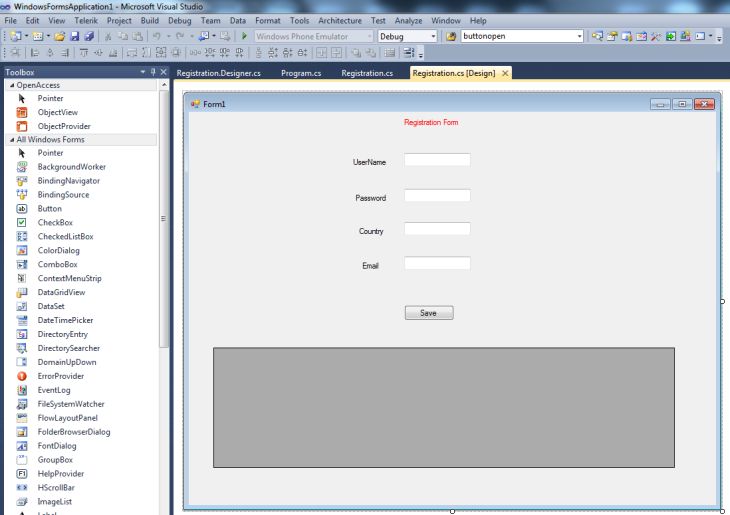Click the Open File folder icon
730x515 pixels.
coord(60,36)
